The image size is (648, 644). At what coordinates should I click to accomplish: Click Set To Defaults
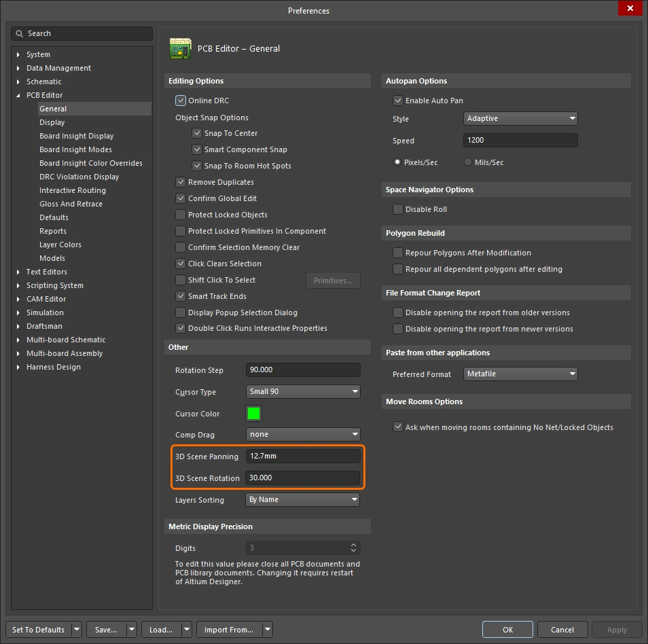click(x=39, y=629)
